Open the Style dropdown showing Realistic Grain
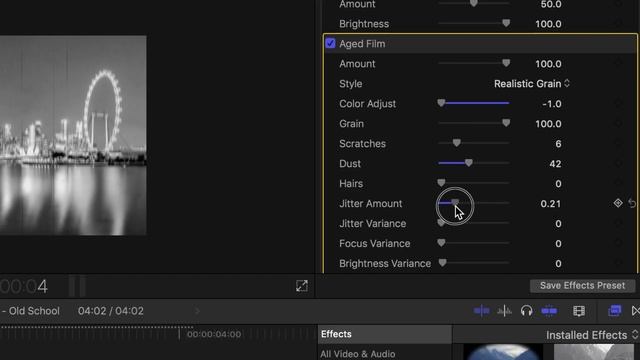This screenshot has width=640, height=360. point(531,84)
